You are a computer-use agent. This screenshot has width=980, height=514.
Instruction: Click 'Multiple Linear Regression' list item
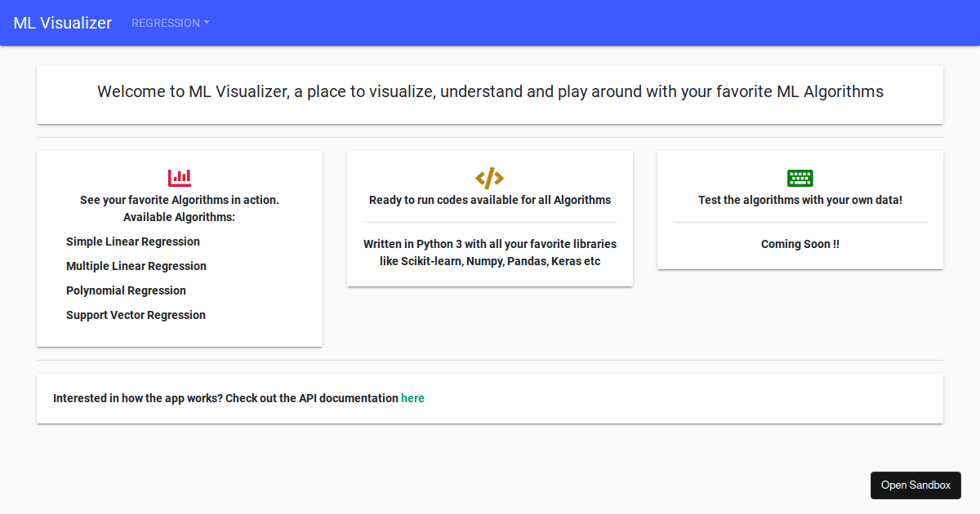click(x=136, y=266)
